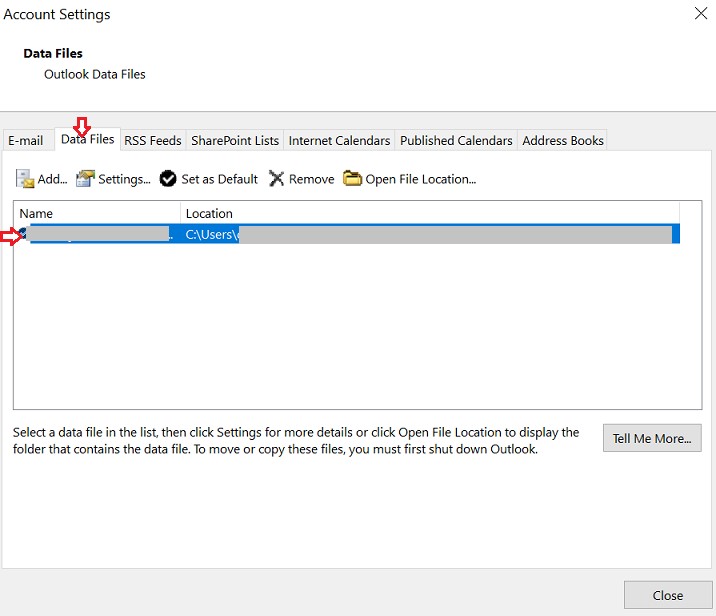Select the data file row C:\Users\
Viewport: 716px width, 616px height.
click(x=349, y=234)
